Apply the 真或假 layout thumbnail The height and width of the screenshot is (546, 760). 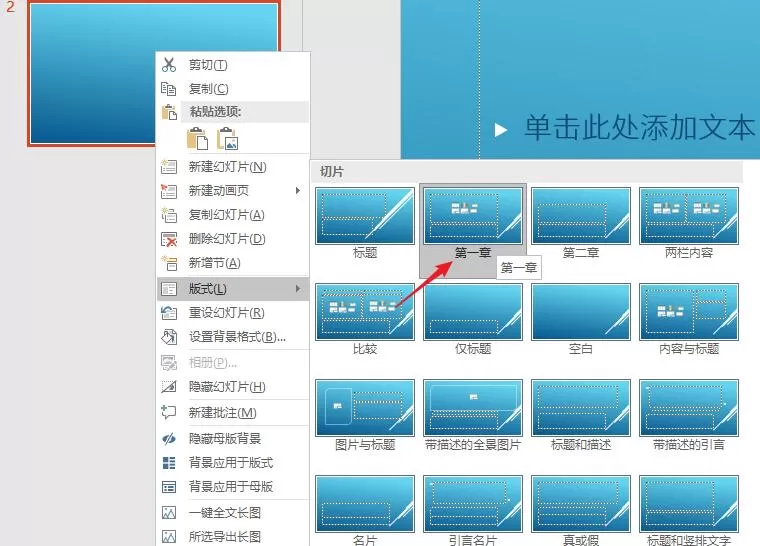[581, 504]
